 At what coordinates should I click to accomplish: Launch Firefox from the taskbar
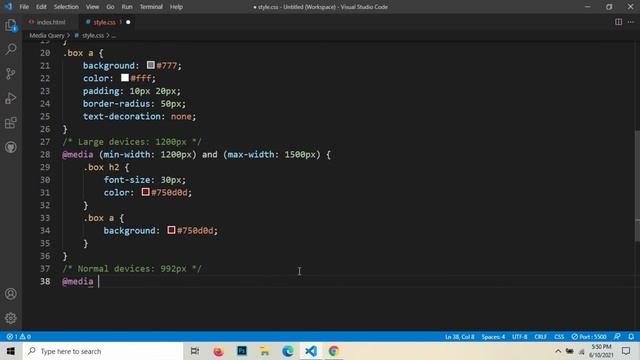(x=218, y=351)
